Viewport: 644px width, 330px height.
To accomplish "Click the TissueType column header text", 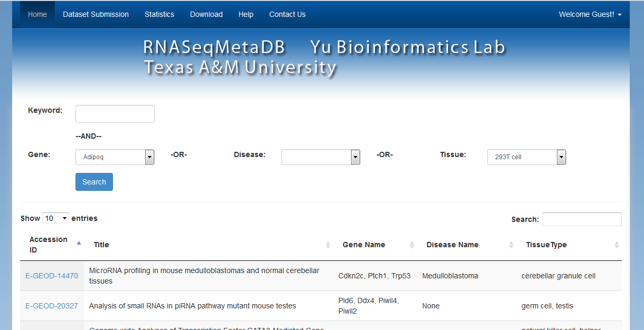I will [x=546, y=245].
